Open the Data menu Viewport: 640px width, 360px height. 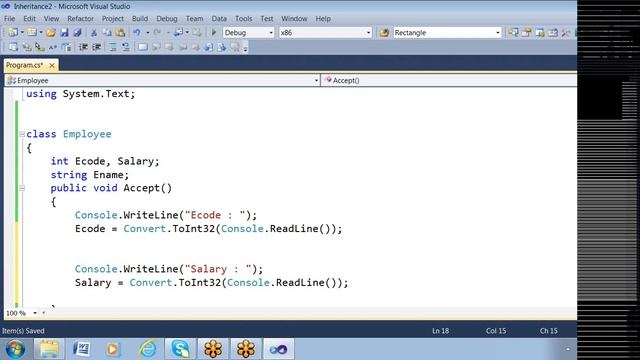tap(219, 19)
